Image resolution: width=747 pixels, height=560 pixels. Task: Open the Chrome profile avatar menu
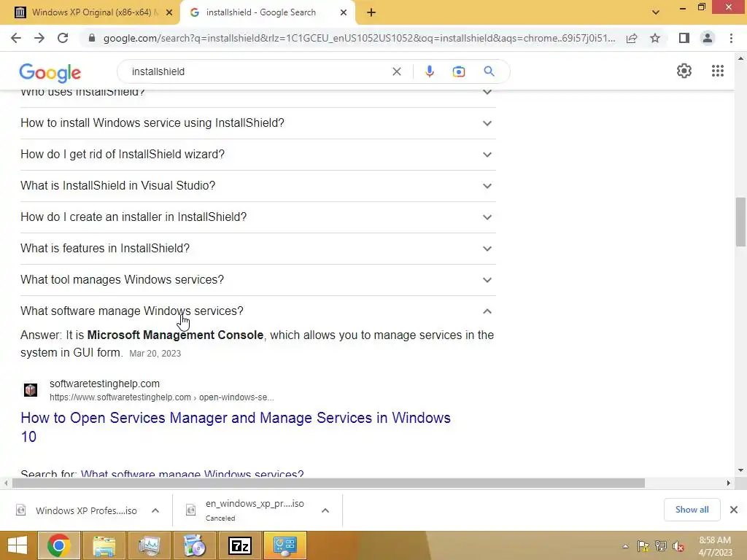(x=708, y=38)
